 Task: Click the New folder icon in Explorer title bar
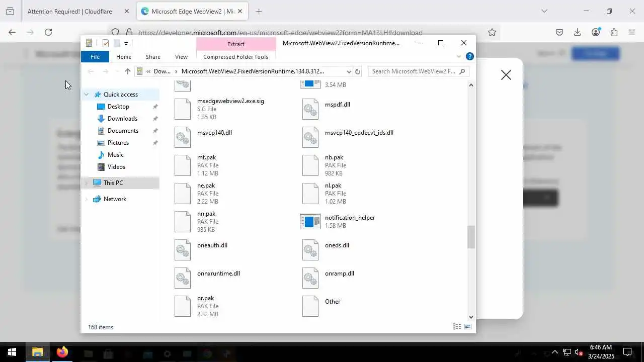tap(117, 43)
